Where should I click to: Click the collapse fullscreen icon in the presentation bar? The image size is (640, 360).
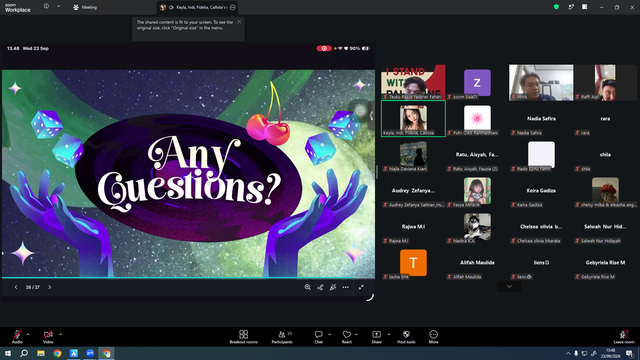(361, 287)
